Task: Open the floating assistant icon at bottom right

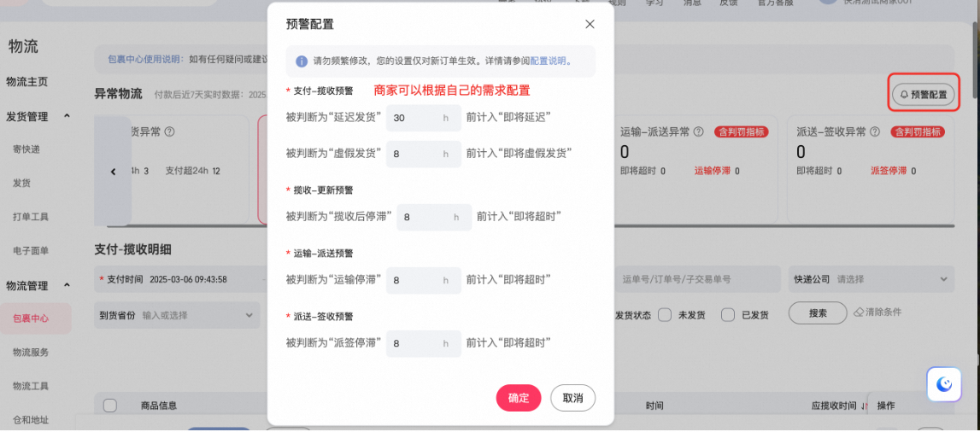Action: [944, 384]
